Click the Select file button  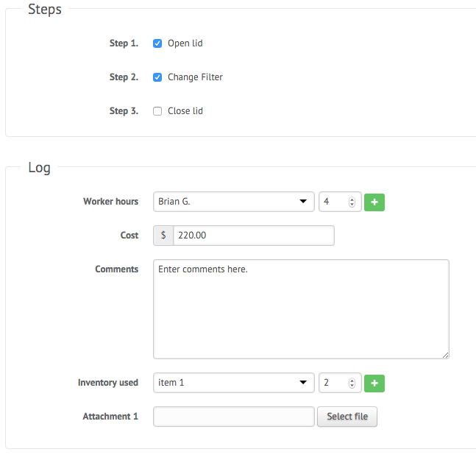pos(347,417)
